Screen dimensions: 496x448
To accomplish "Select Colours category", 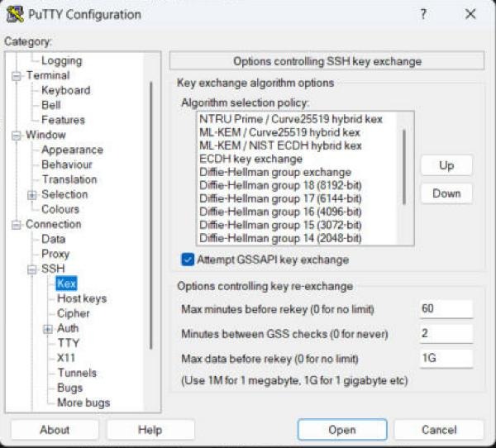I will coord(60,209).
